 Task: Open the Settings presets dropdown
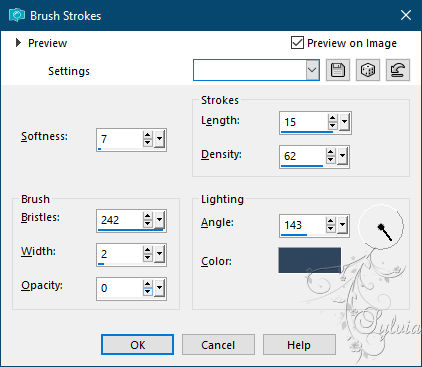pyautogui.click(x=312, y=70)
